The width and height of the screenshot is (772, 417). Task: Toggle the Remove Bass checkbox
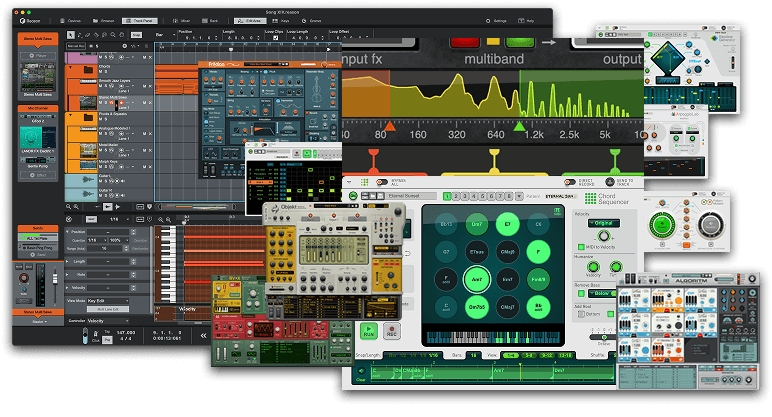pos(581,293)
